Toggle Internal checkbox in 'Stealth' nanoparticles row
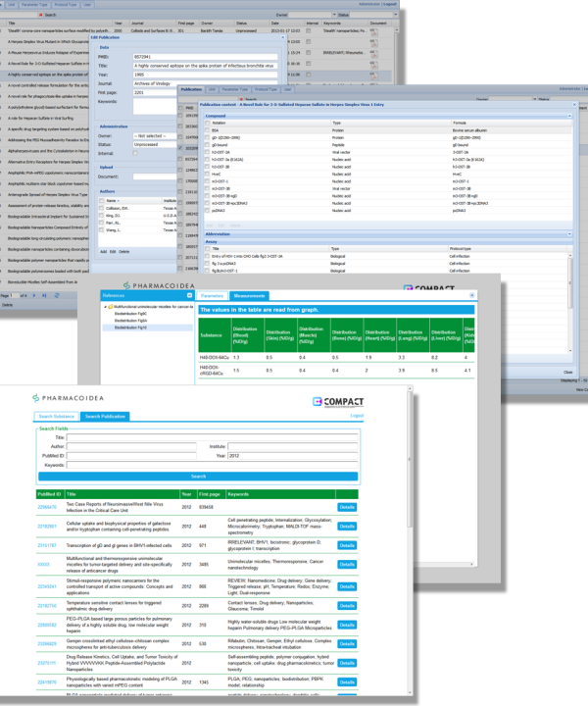 coord(308,31)
